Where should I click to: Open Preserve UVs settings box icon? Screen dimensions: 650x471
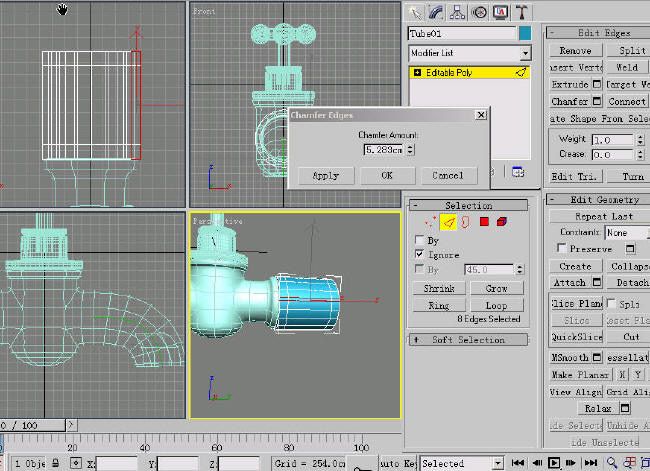point(630,249)
